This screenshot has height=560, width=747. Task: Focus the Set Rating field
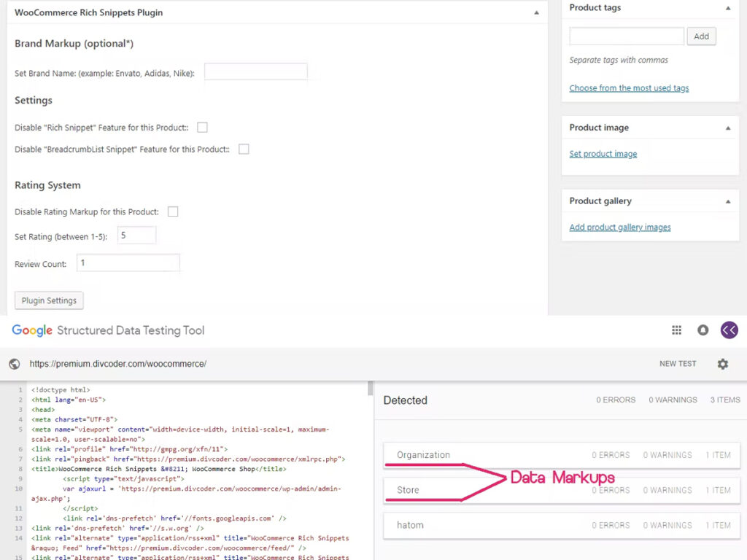[x=136, y=236]
